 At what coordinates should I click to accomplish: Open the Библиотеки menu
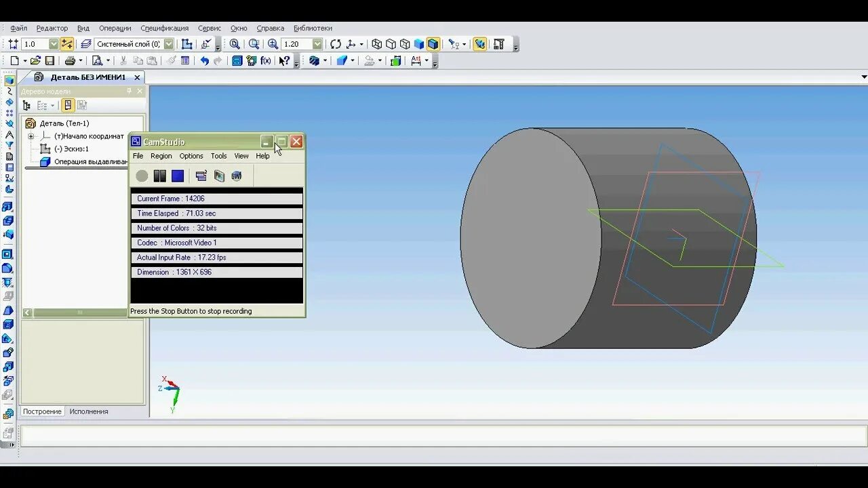click(x=313, y=28)
